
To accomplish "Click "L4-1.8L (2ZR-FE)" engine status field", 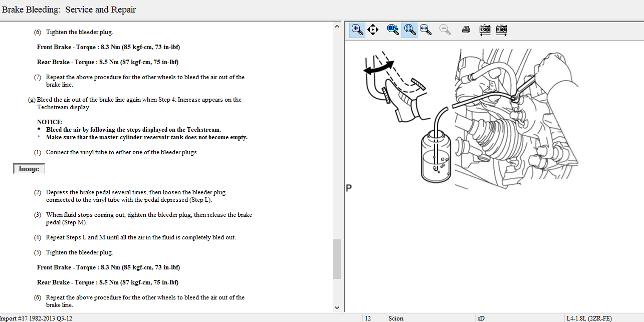I will 589,318.
